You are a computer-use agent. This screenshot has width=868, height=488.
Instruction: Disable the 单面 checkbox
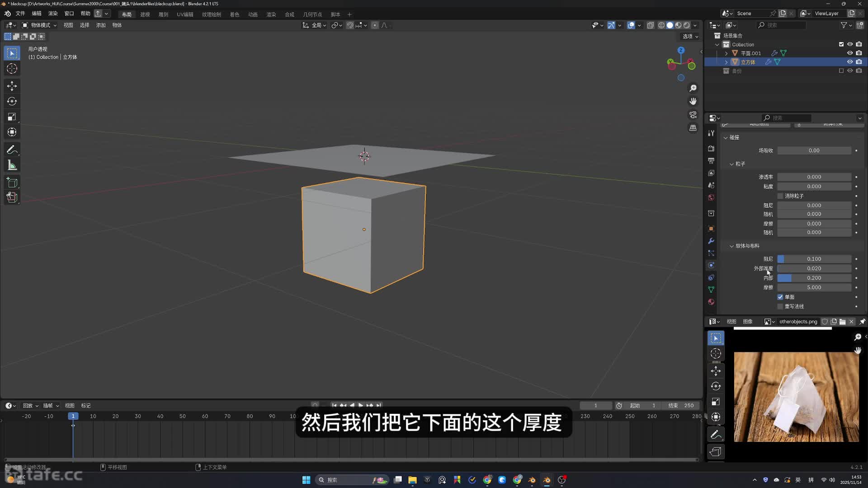click(x=780, y=297)
